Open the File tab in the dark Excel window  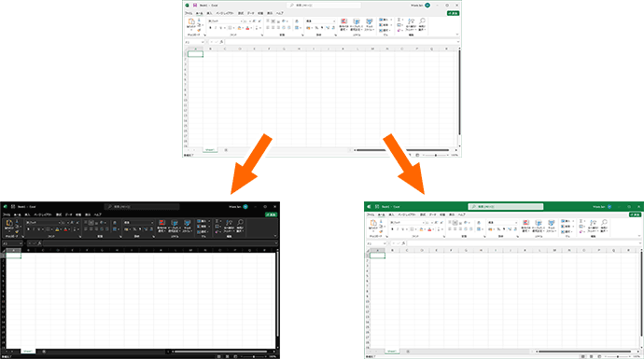tap(7, 214)
